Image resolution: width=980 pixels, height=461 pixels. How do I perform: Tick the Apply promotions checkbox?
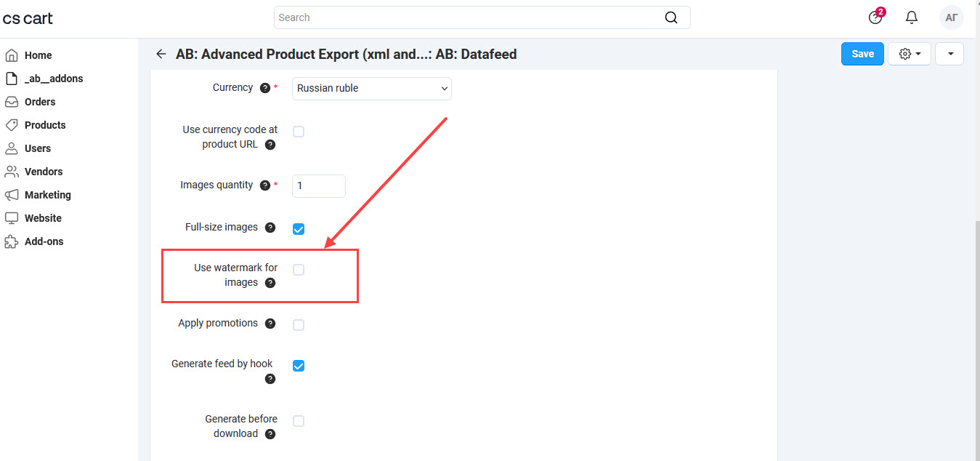(299, 325)
